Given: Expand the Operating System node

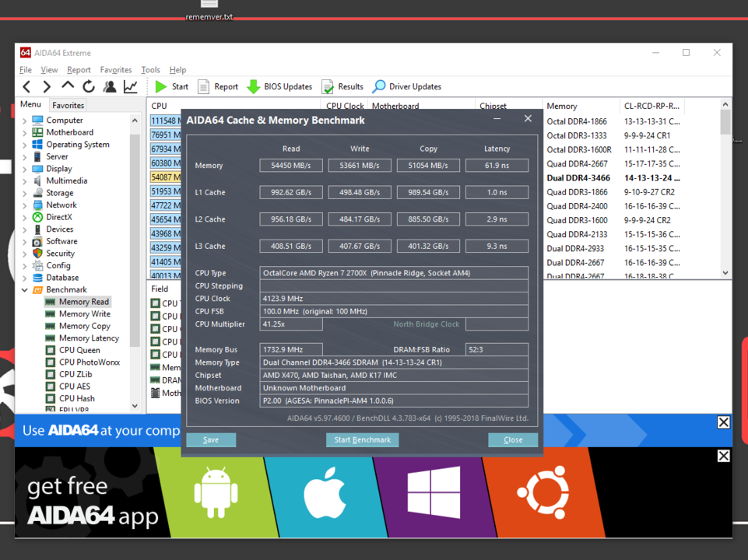Looking at the screenshot, I should click(24, 145).
